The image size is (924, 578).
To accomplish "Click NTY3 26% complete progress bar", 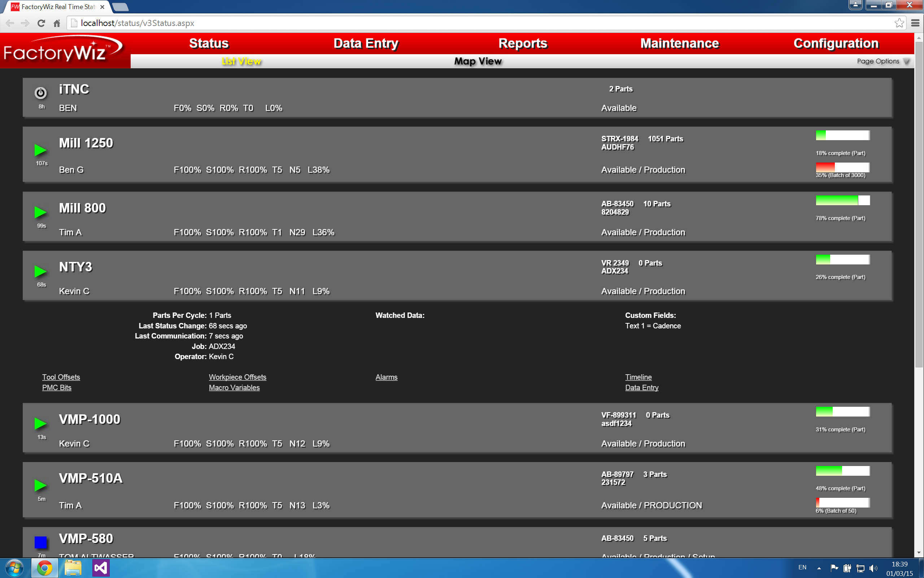I will point(843,260).
